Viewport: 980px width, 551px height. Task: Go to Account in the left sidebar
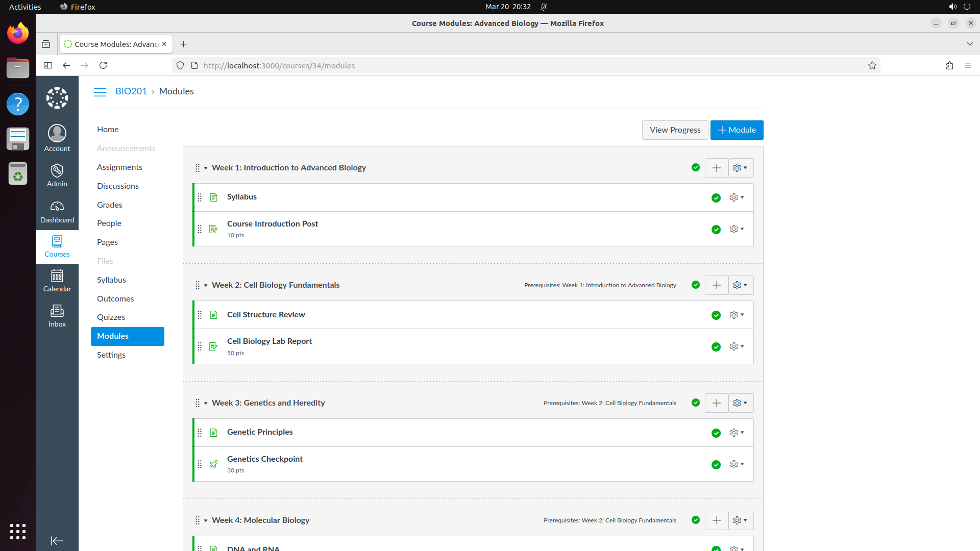point(57,138)
